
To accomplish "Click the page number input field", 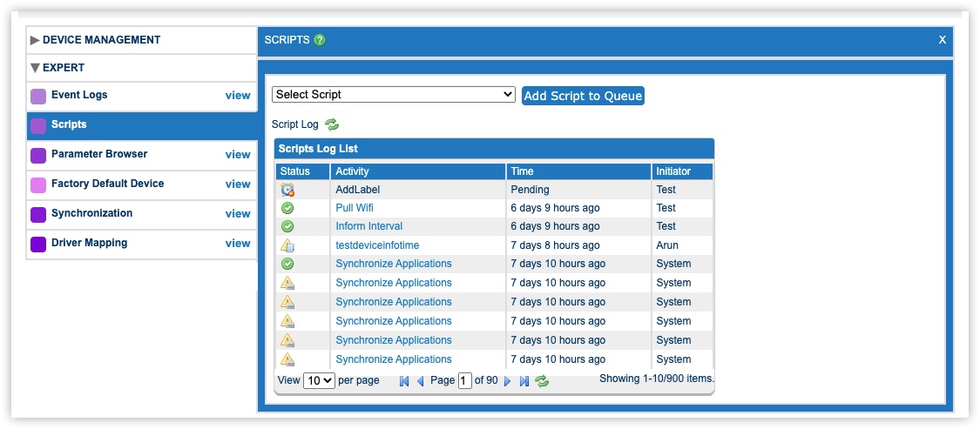I will coord(465,381).
